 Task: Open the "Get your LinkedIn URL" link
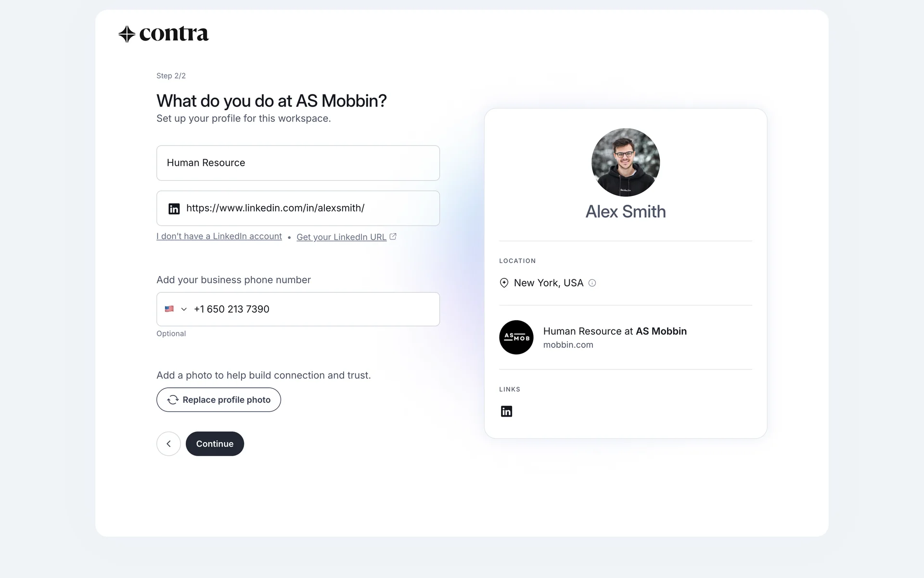(x=341, y=237)
